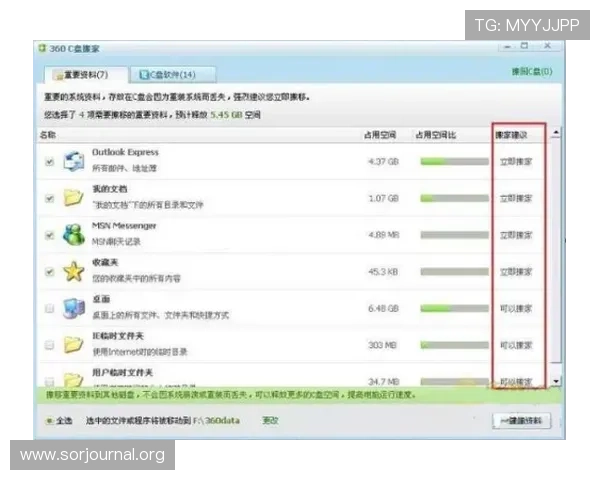Click the usage bar for 桌面

coord(454,308)
